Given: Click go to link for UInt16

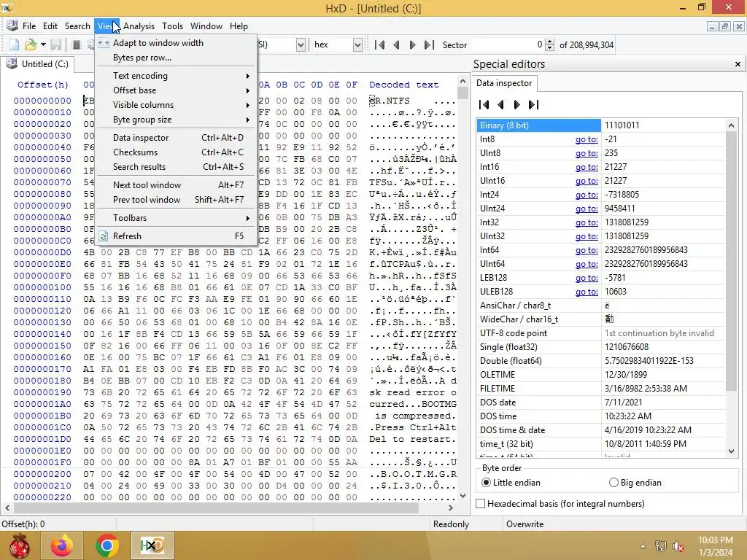Looking at the screenshot, I should click(587, 181).
